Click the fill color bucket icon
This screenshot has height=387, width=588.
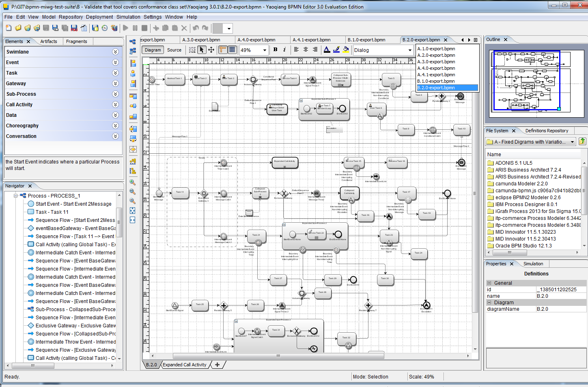coord(346,50)
